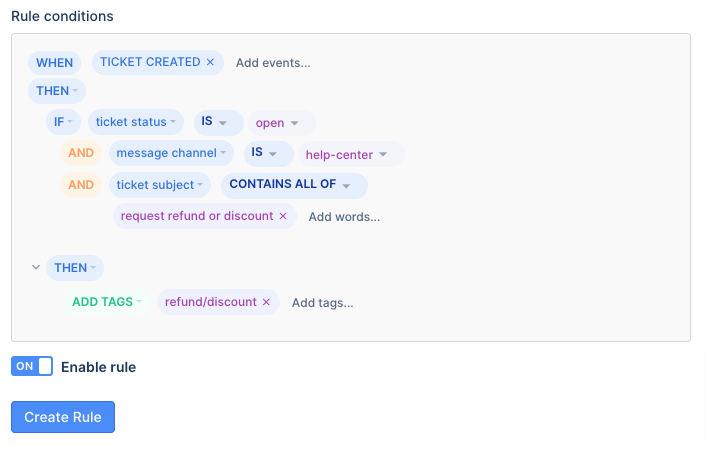Open the open status value dropdown
Screen dimensions: 705x459
pyautogui.click(x=282, y=123)
